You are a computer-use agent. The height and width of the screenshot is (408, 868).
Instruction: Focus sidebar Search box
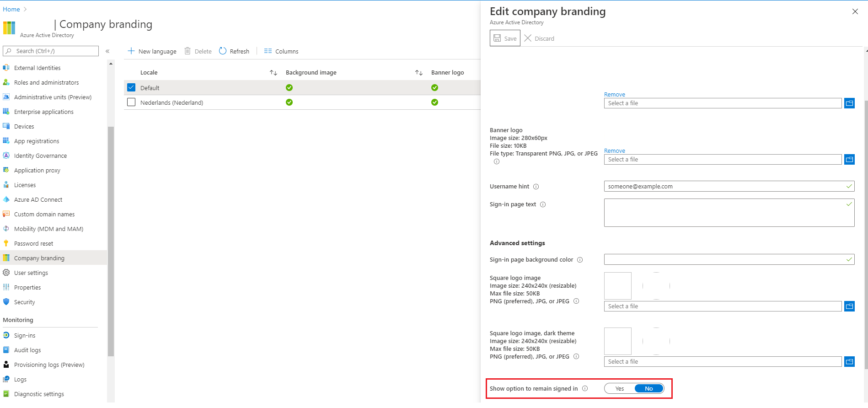[x=51, y=51]
